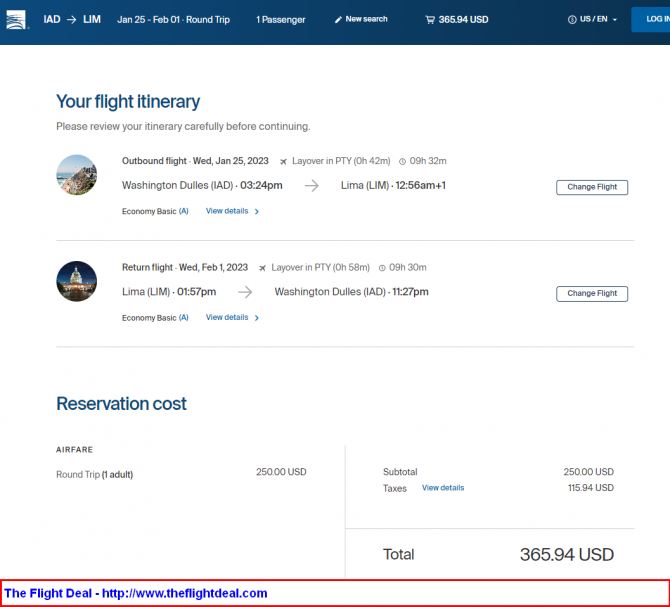Viewport: 670px width, 607px height.
Task: Click chevron next to return View details
Action: click(x=257, y=318)
